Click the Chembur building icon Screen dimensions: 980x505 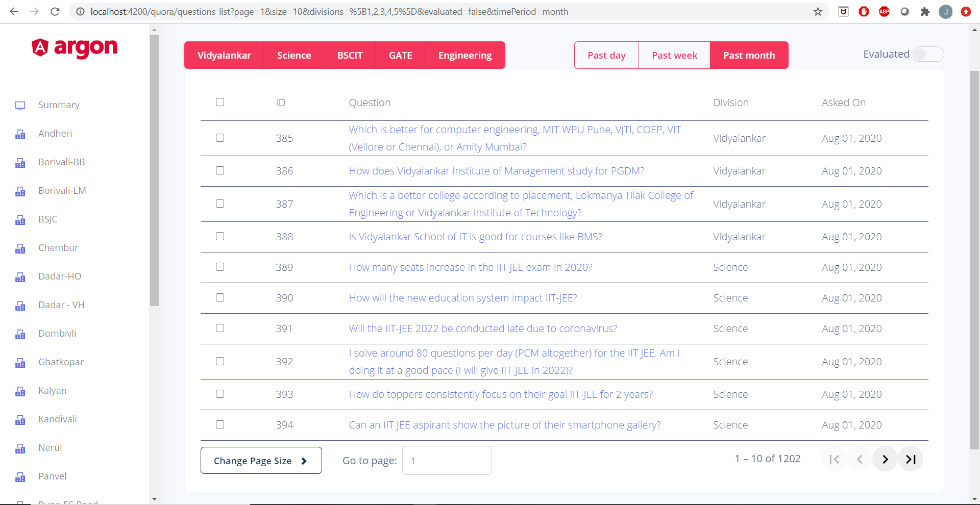point(20,248)
